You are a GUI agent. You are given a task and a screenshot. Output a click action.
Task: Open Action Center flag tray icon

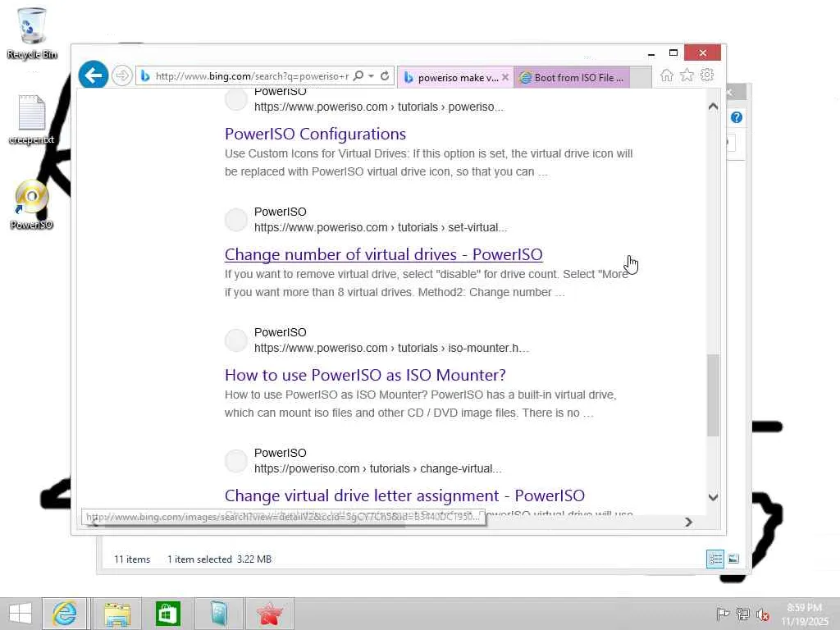[x=723, y=614]
